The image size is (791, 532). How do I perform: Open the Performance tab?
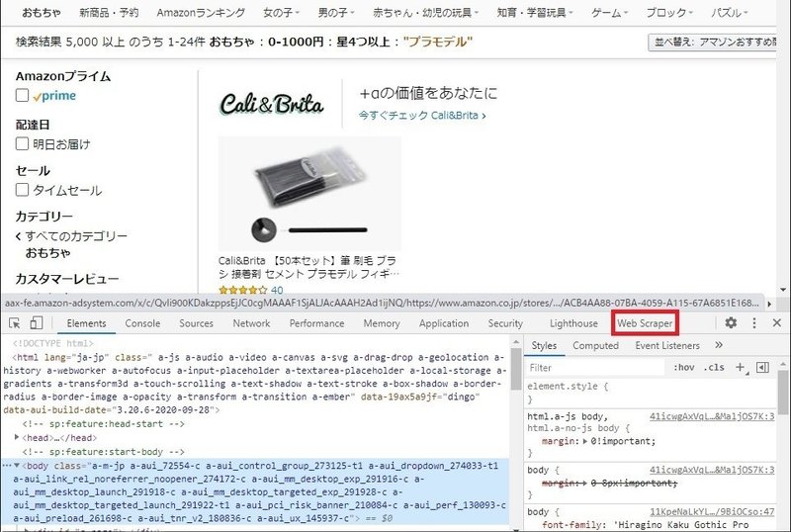(x=316, y=323)
